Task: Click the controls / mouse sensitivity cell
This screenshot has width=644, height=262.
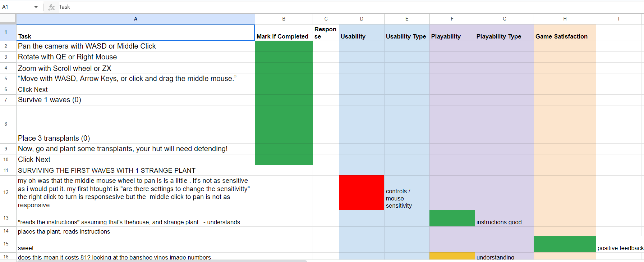Action: click(406, 193)
